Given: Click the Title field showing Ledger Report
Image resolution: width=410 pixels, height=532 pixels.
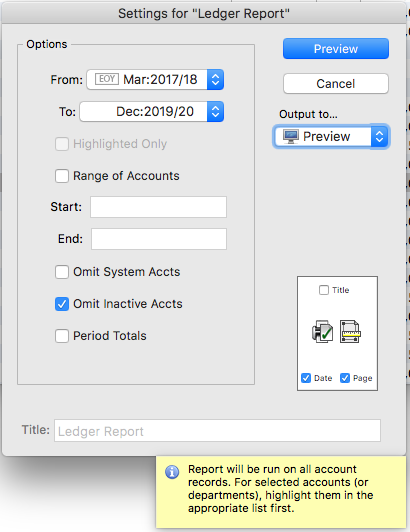Looking at the screenshot, I should 217,431.
